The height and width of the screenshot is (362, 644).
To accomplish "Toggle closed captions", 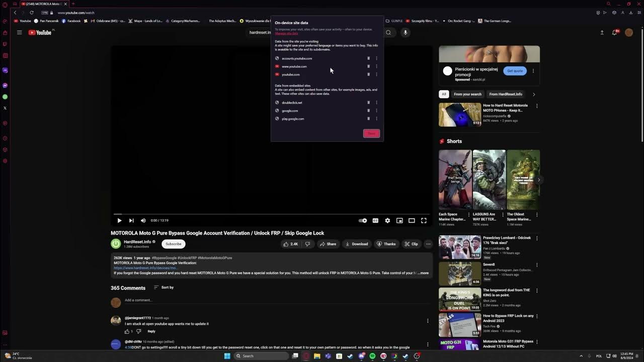I will (x=375, y=220).
